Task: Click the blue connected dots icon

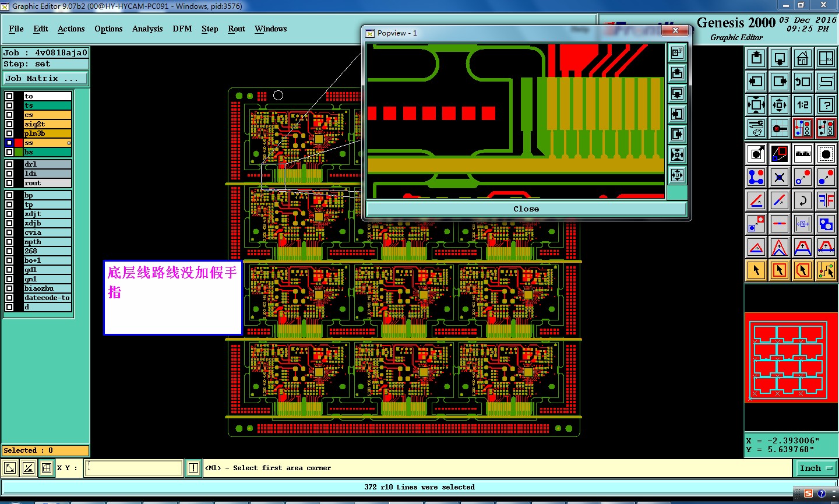Action: pyautogui.click(x=756, y=177)
